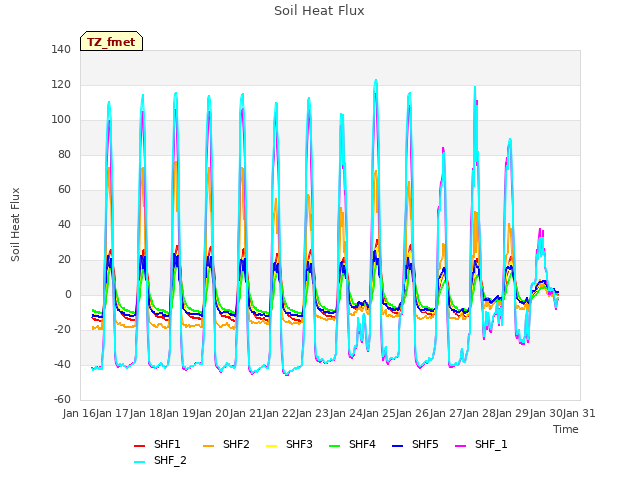Click the magenta SHF_1 legend color marker
This screenshot has height=480, width=640.
460,446
